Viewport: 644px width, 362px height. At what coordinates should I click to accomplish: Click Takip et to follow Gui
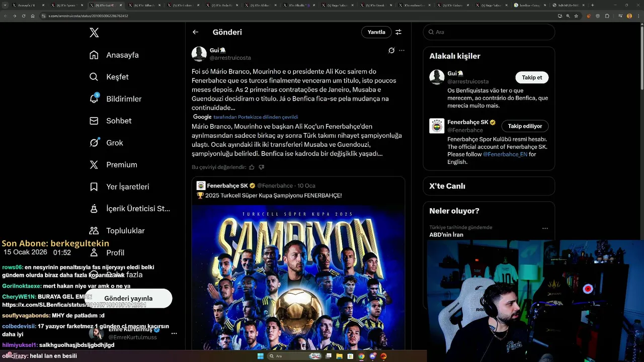pos(532,77)
